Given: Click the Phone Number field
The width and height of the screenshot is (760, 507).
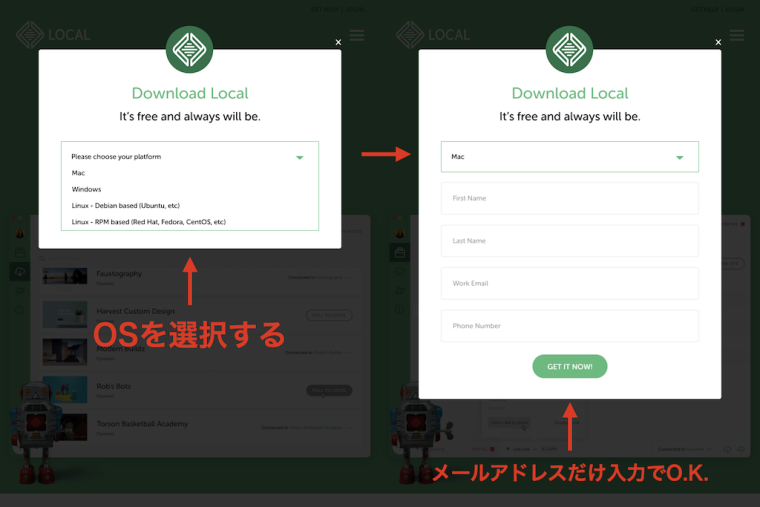Looking at the screenshot, I should [x=570, y=326].
